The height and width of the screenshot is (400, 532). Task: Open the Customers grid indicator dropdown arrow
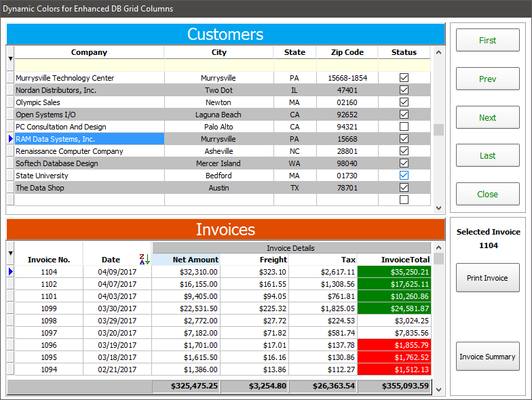(10, 59)
